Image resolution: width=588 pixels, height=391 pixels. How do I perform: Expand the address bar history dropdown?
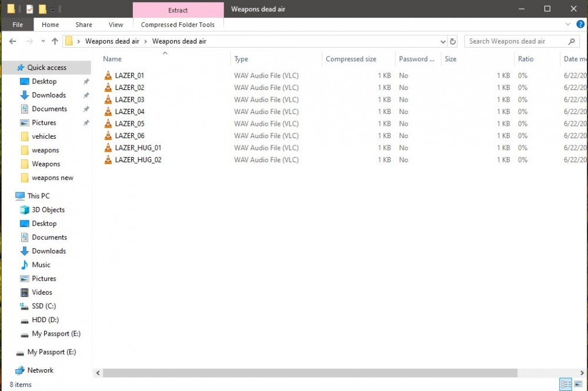pyautogui.click(x=443, y=41)
